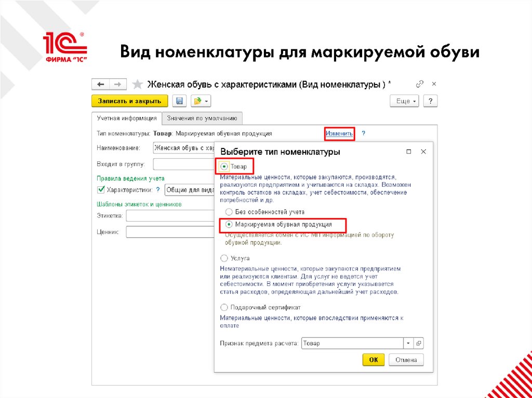The height and width of the screenshot is (398, 532).
Task: Close the Вид номенклатуры form
Action: [434, 84]
